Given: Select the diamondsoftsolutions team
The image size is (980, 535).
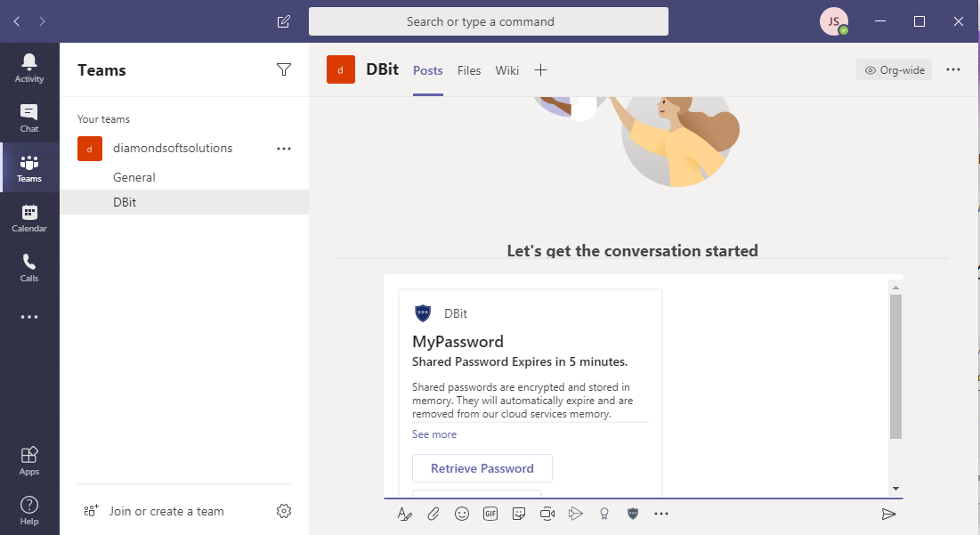Looking at the screenshot, I should click(173, 148).
